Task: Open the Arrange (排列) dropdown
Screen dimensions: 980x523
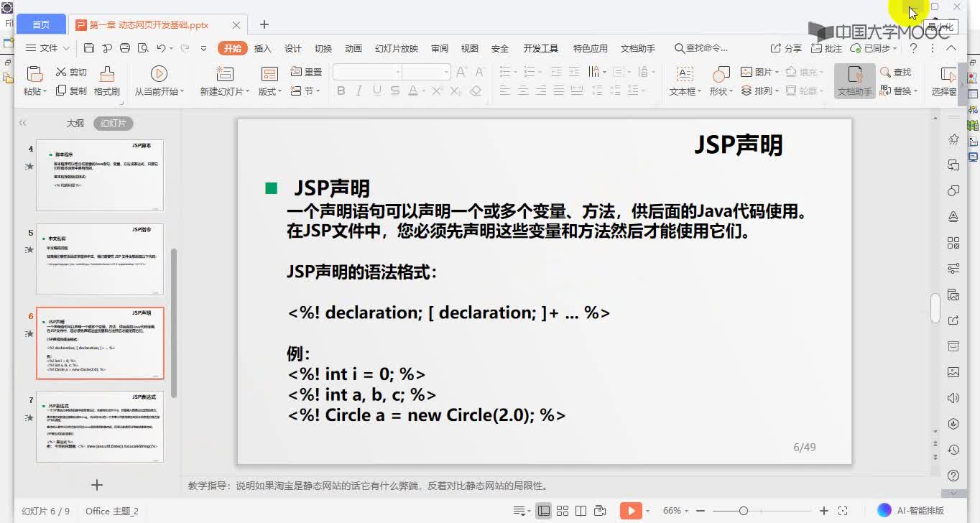Action: click(759, 91)
